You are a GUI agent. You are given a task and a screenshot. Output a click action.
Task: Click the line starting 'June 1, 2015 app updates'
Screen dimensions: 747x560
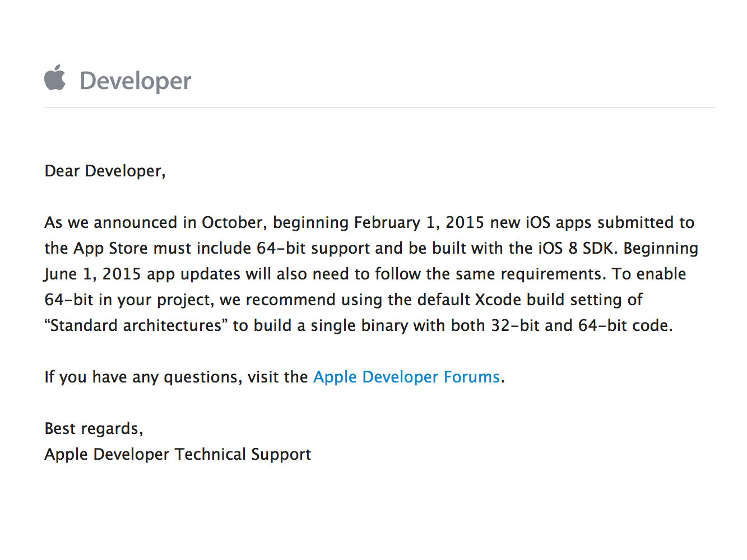(365, 274)
